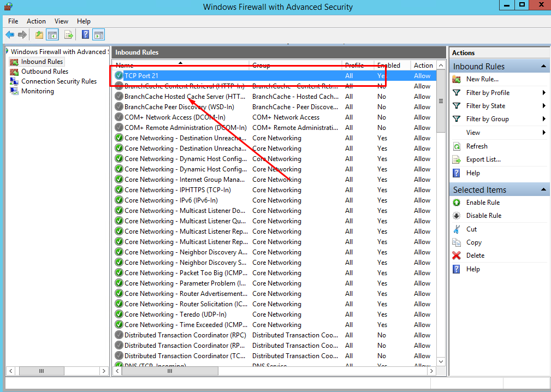Click the green check icon for Core Networking - IPHTTPS (TCP-In)
551x392 pixels.
[x=119, y=189]
